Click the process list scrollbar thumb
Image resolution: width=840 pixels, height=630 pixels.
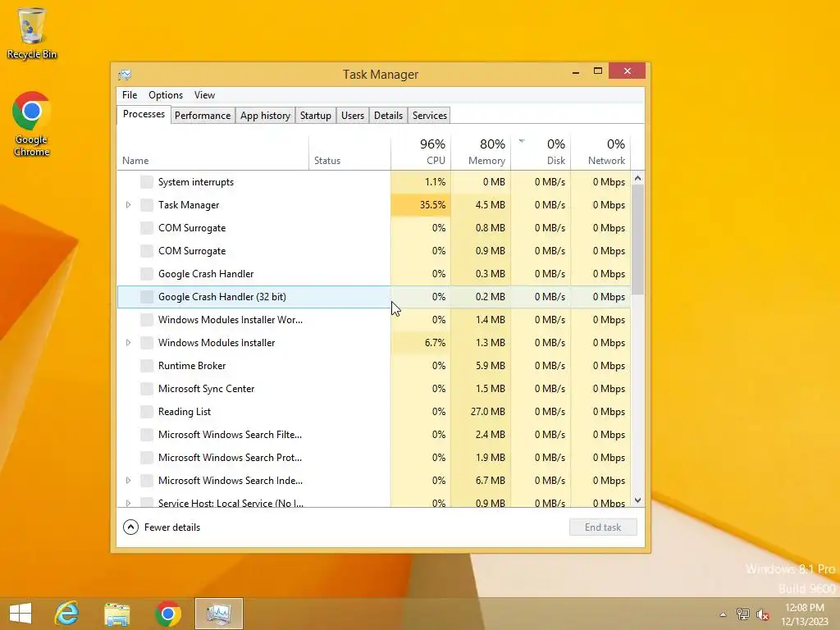click(637, 239)
